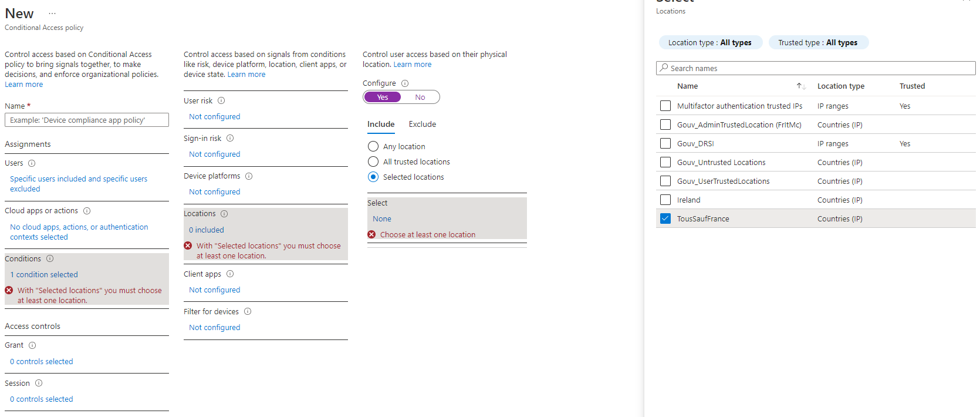Click the info icon beside Sign-in risk
980x417 pixels.
(x=230, y=138)
